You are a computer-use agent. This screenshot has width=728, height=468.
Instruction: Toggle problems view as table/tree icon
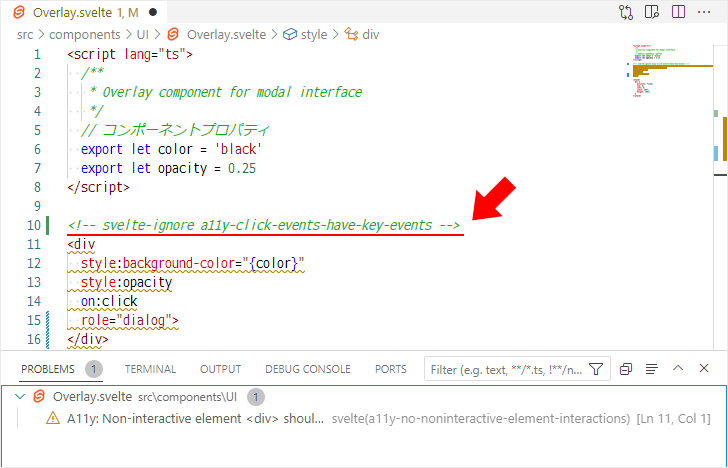click(x=652, y=369)
